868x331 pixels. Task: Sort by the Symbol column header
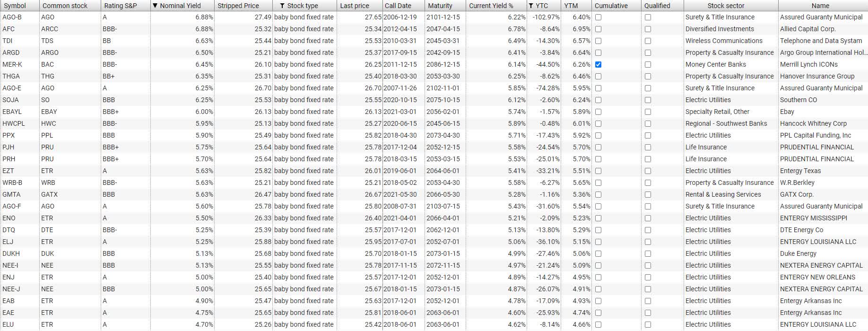19,6
